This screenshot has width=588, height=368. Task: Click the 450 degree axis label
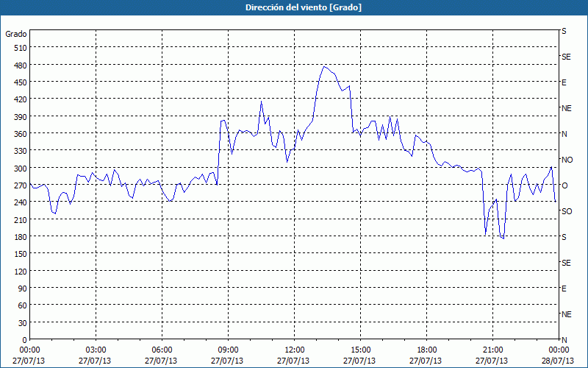click(x=21, y=82)
